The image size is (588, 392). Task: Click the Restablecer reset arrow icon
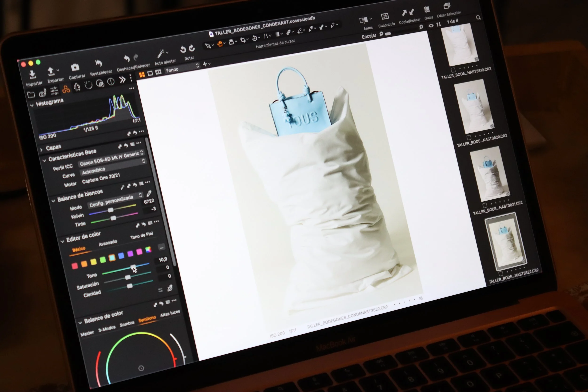pyautogui.click(x=99, y=63)
